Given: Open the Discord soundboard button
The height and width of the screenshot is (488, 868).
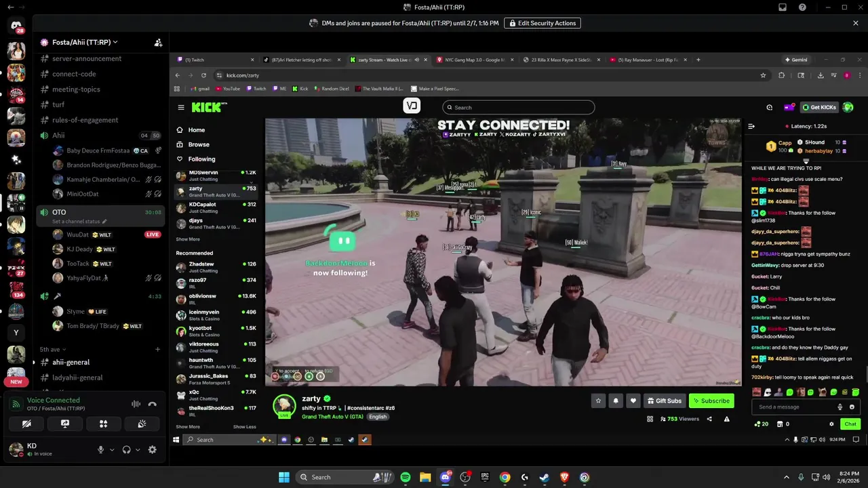Looking at the screenshot, I should pos(142,424).
